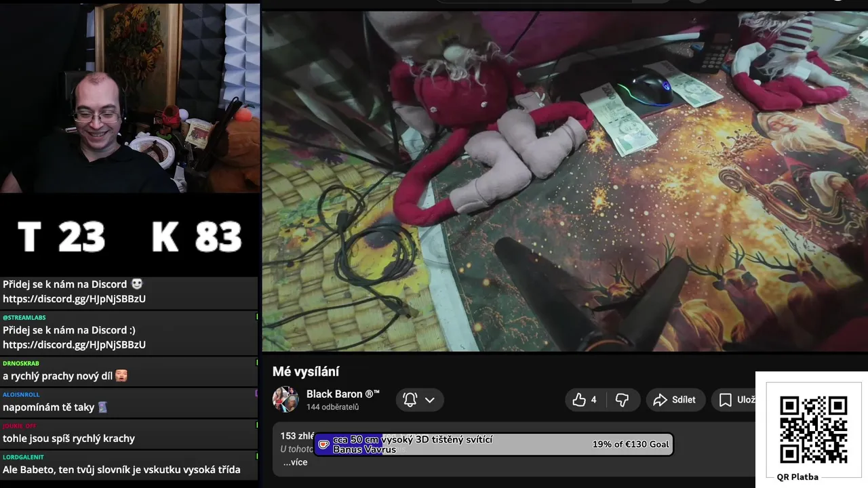
Task: Dislike the video with thumbs down
Action: [622, 400]
